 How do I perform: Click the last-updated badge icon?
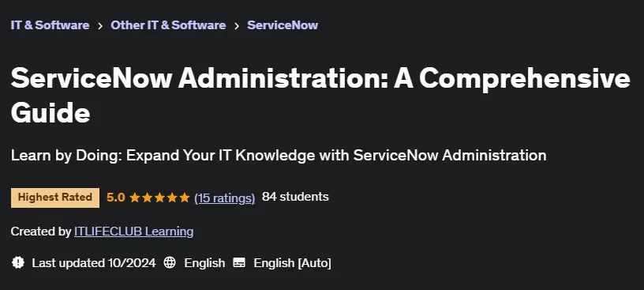click(18, 262)
